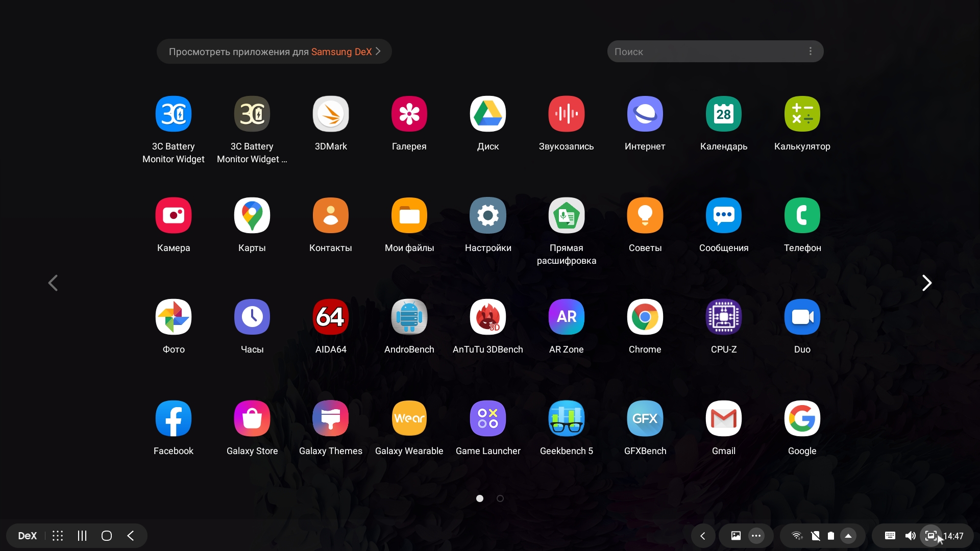Launch CPU-Z
980x551 pixels.
(723, 317)
